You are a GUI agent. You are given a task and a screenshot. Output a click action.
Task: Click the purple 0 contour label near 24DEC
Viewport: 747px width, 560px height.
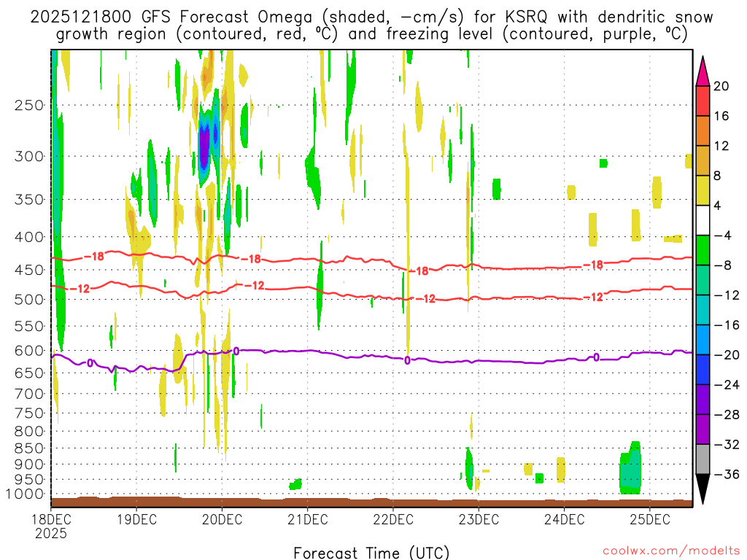596,357
